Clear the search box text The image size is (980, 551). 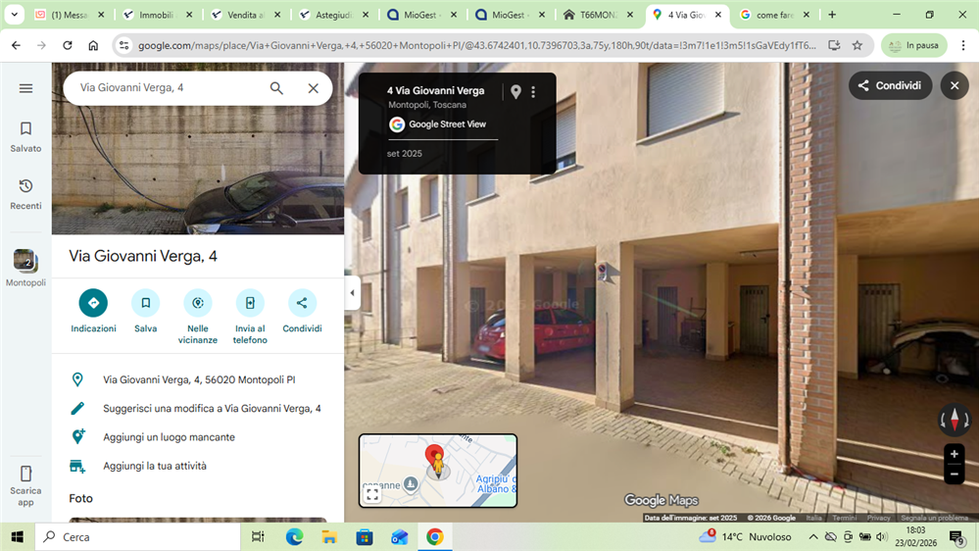pos(313,88)
